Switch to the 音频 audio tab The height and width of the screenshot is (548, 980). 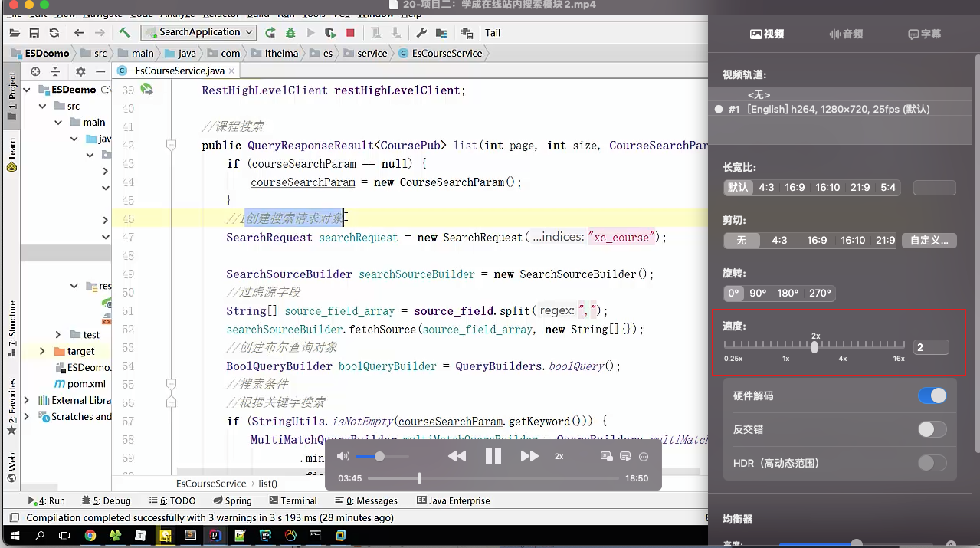click(846, 34)
